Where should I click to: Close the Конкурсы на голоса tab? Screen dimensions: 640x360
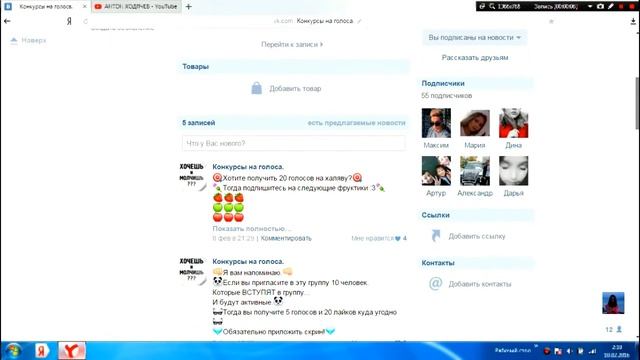coord(84,7)
